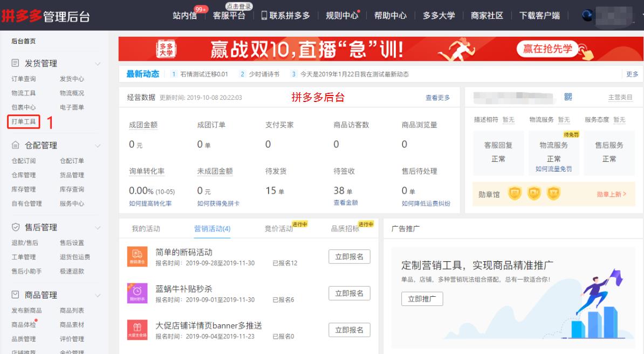
Task: Click 赢在抢先学 banner button
Action: [x=547, y=49]
